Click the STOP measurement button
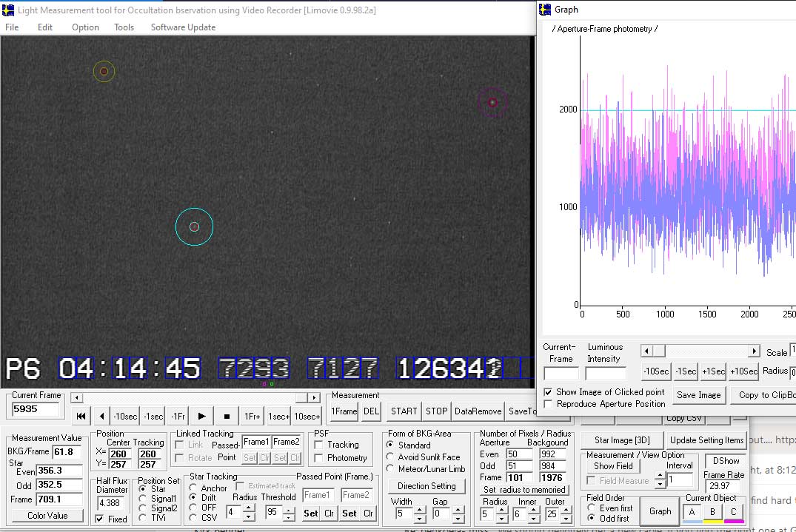Screen dimensions: 796x532 pyautogui.click(x=437, y=411)
